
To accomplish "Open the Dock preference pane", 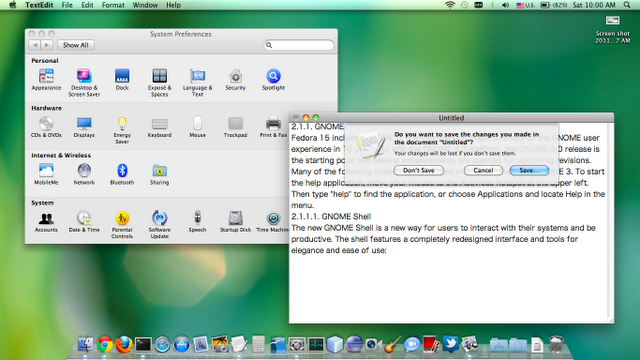I will coord(122,79).
